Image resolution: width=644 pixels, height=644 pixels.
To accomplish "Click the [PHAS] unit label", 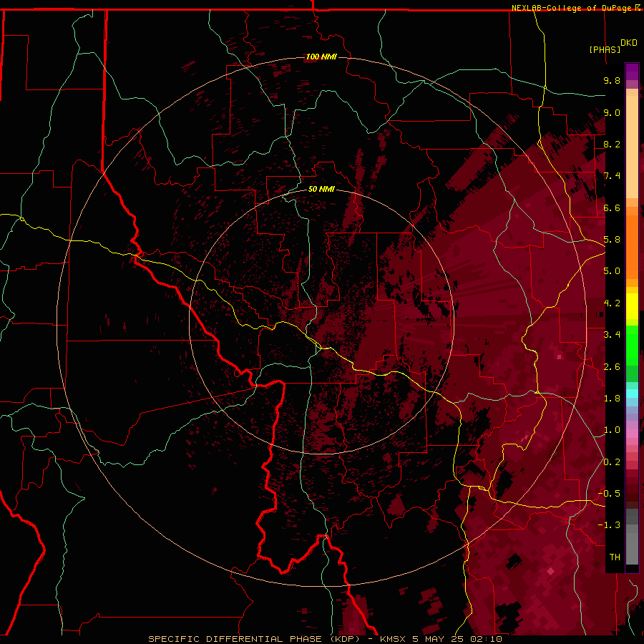I will click(x=605, y=49).
